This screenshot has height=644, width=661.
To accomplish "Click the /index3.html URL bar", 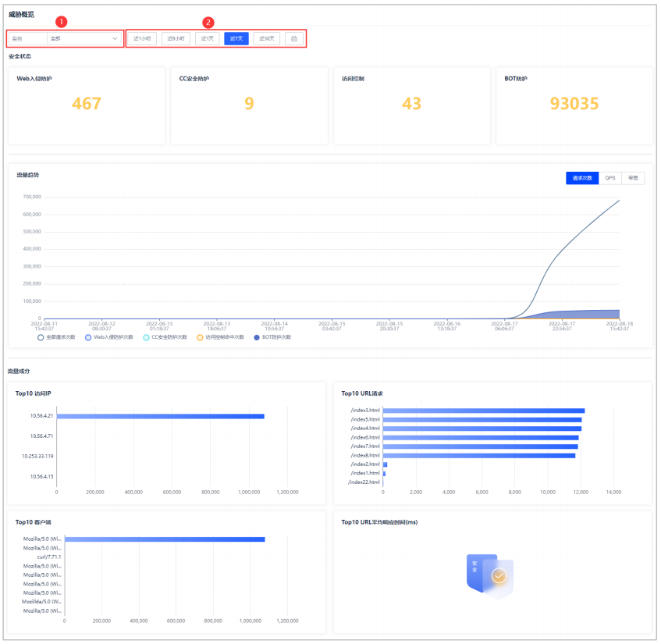I will click(x=484, y=411).
